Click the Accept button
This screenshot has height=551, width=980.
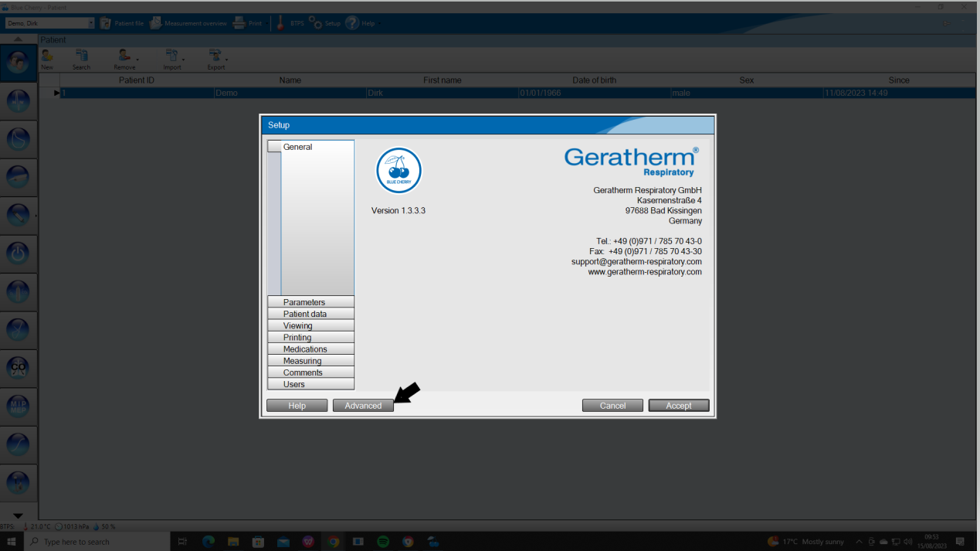click(679, 406)
